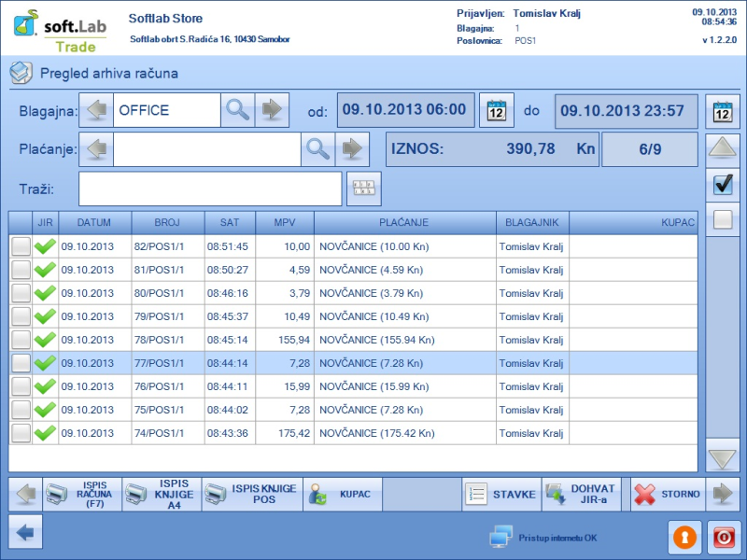Click into the Traži search field
Image resolution: width=747 pixels, height=560 pixels.
210,189
